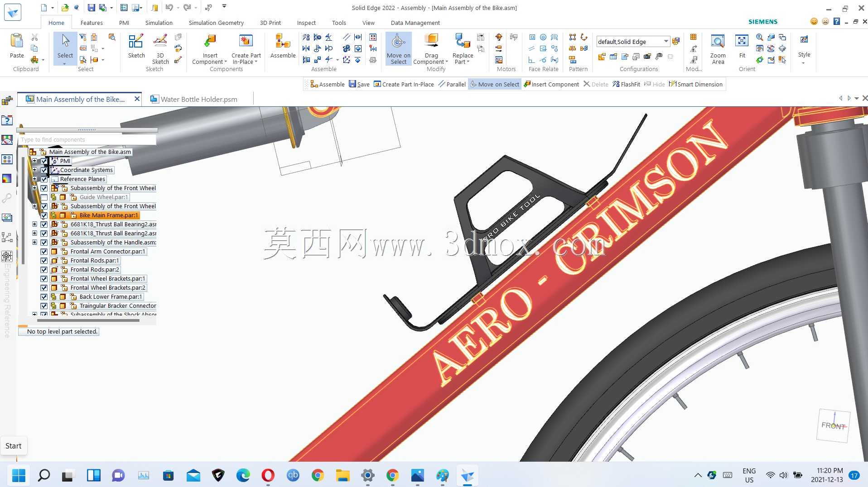Click Save in the command bar
This screenshot has width=868, height=487.
tap(359, 84)
